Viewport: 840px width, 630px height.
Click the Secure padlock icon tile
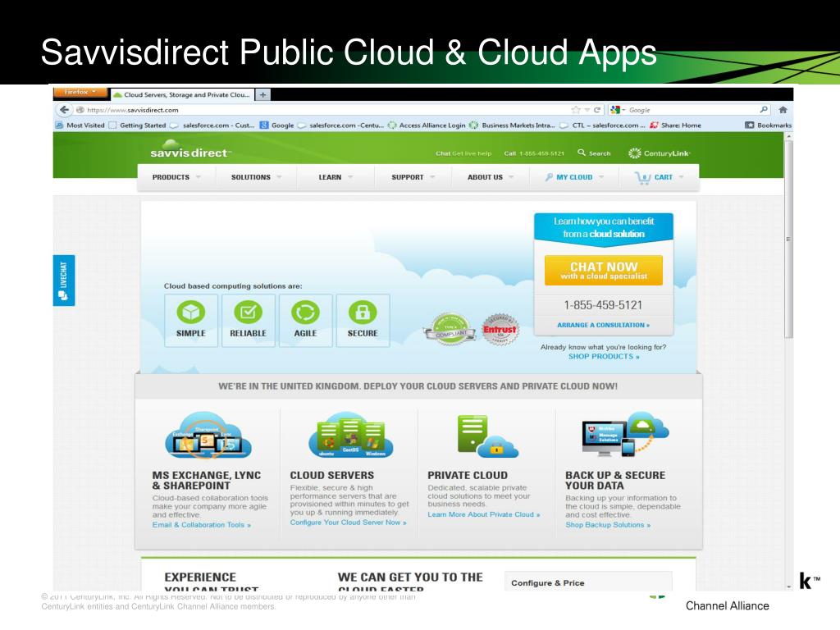(363, 321)
